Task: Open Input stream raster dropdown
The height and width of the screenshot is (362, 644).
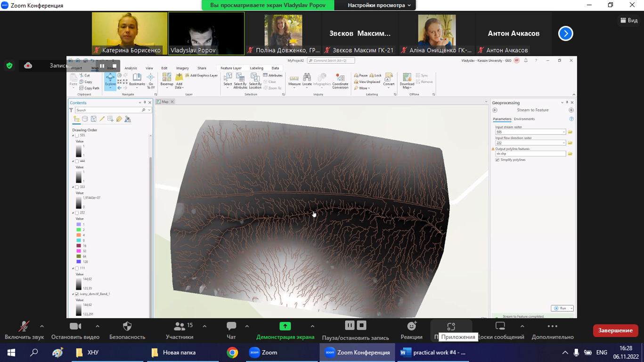Action: 563,132
